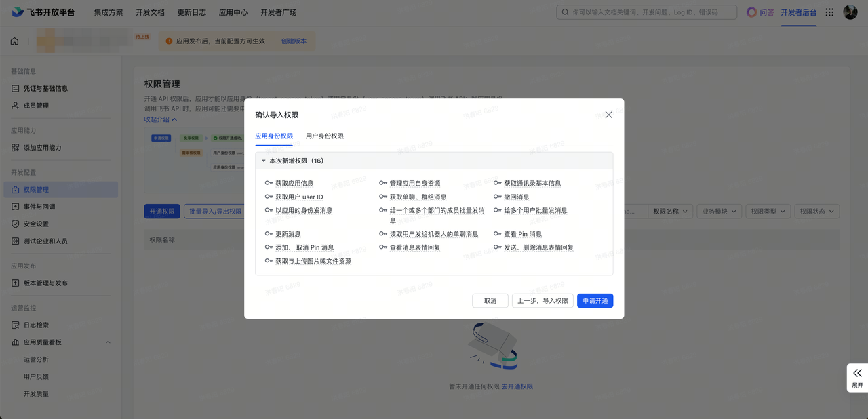Click the 版本管理与发布 sidebar icon
This screenshot has width=868, height=419.
[x=16, y=283]
